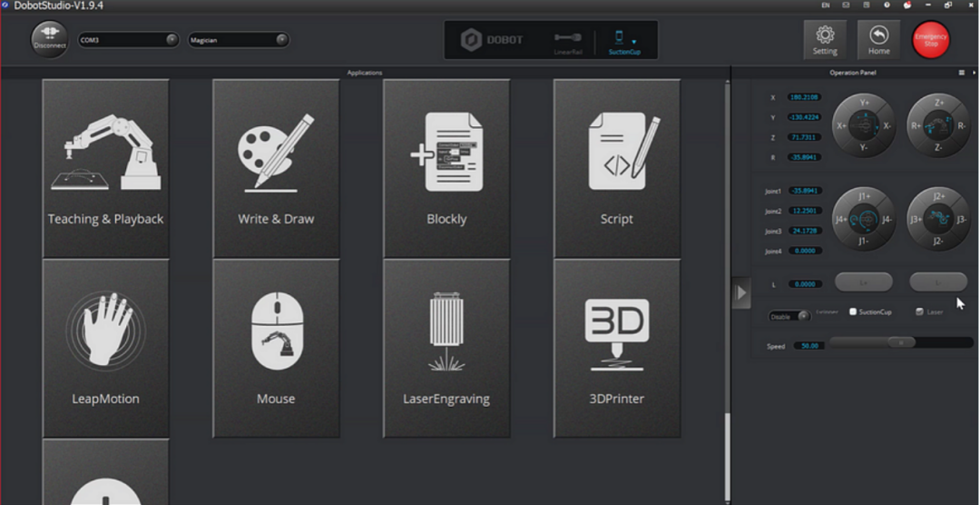Launch the Write & Draw module
980x505 pixels.
click(x=276, y=168)
